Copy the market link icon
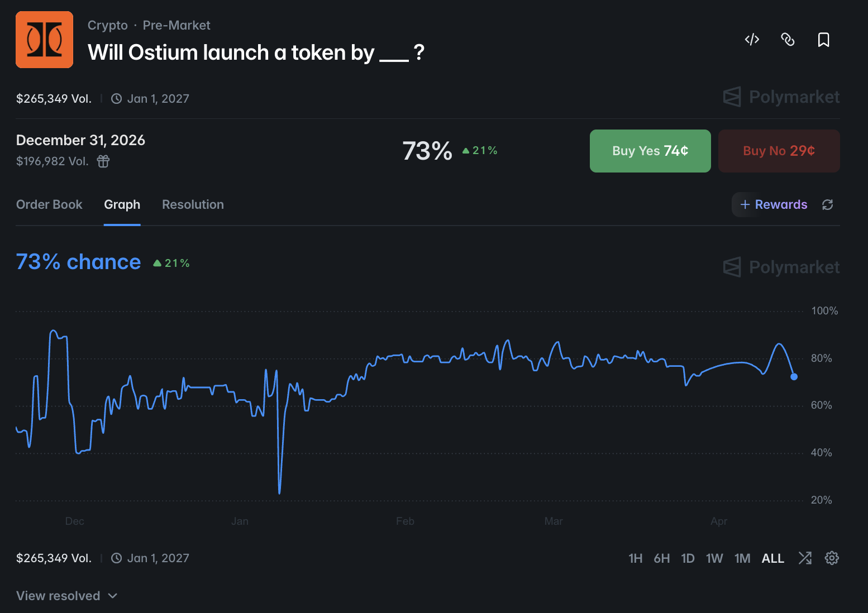The width and height of the screenshot is (868, 613). click(x=788, y=40)
